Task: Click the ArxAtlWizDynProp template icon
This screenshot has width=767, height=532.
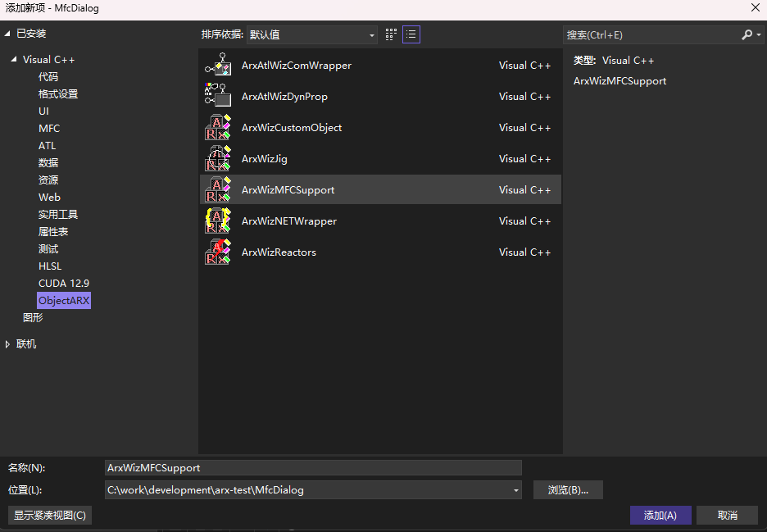Action: click(x=217, y=97)
